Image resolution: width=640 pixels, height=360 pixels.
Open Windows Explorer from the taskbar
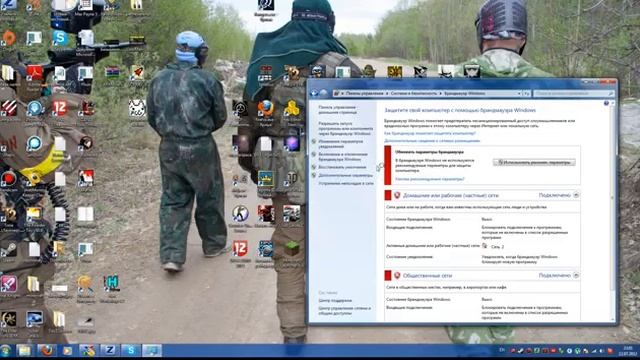(24, 351)
